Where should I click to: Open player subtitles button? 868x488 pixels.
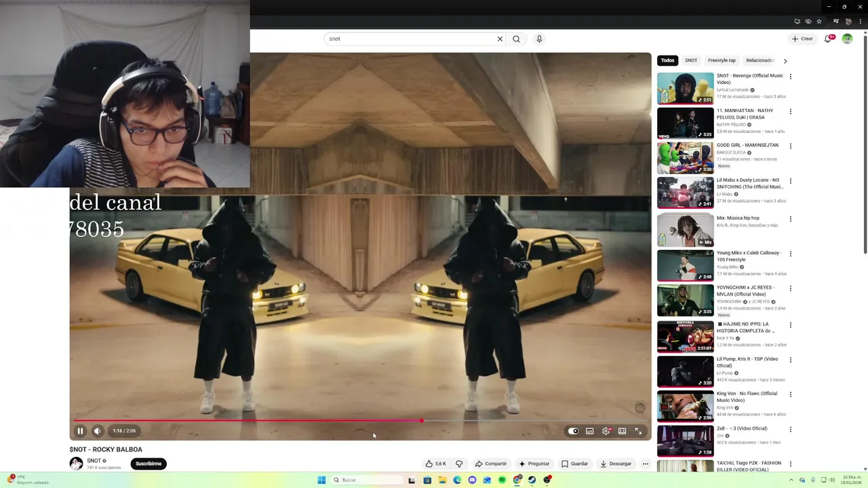[x=590, y=431]
